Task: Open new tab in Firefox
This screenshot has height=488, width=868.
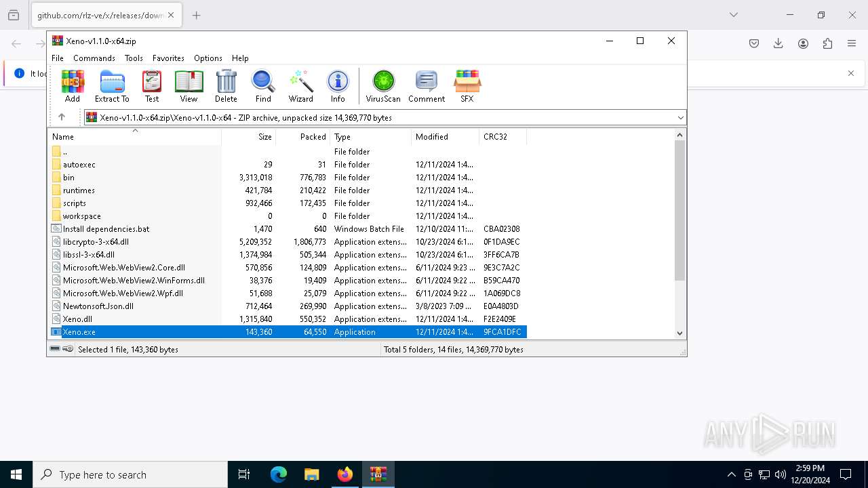Action: [x=196, y=15]
